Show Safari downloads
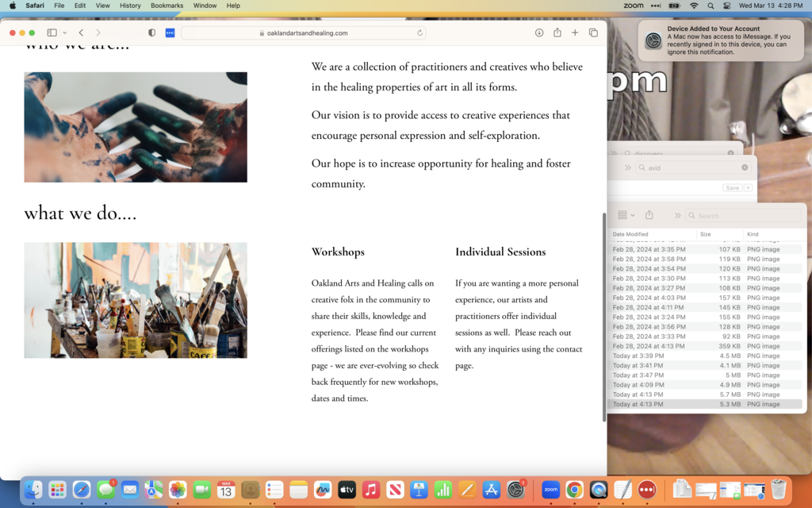 point(539,33)
